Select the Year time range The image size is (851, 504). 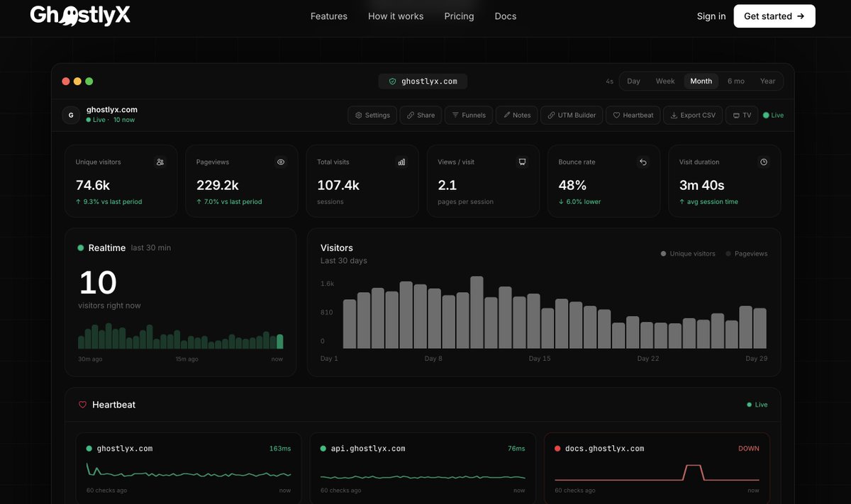(768, 81)
